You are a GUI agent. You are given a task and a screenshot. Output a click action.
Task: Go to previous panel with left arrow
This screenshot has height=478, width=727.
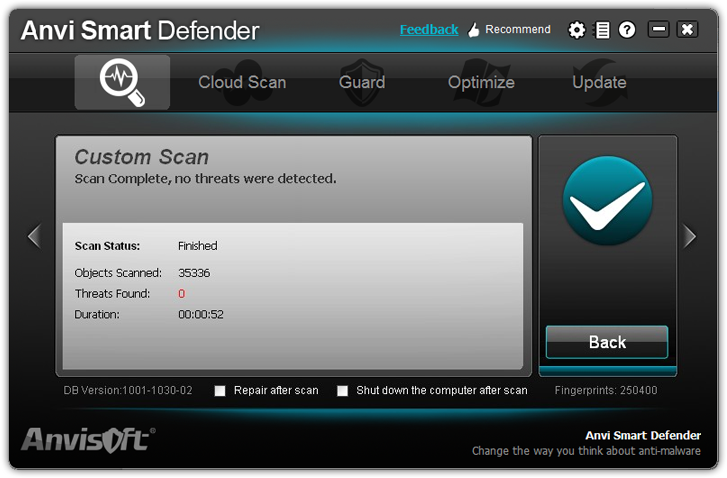(x=34, y=236)
